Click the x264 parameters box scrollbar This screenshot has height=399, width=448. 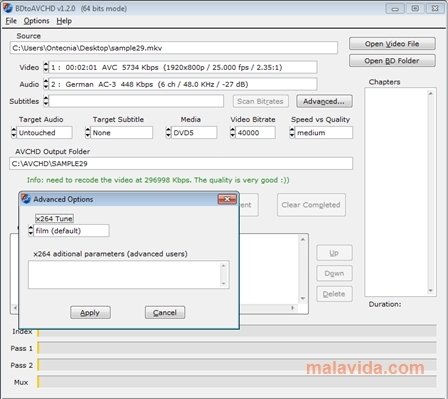[x=224, y=275]
